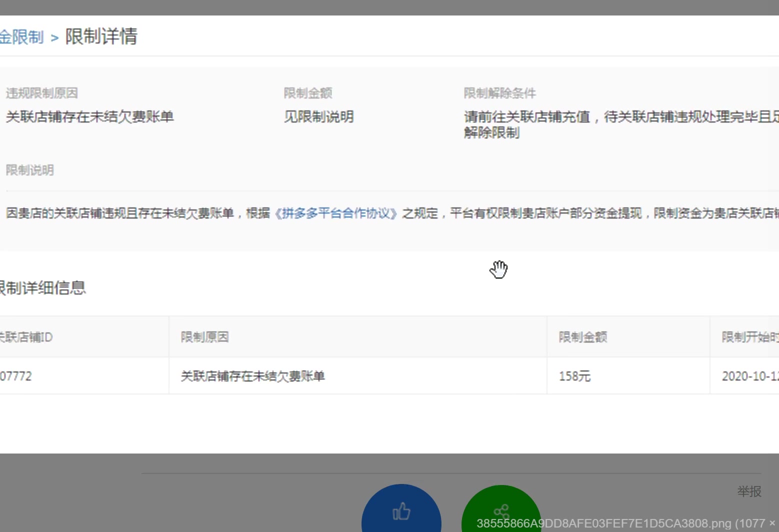Click 限制详细信息 section heading
Screen dimensions: 779x532
pos(43,287)
